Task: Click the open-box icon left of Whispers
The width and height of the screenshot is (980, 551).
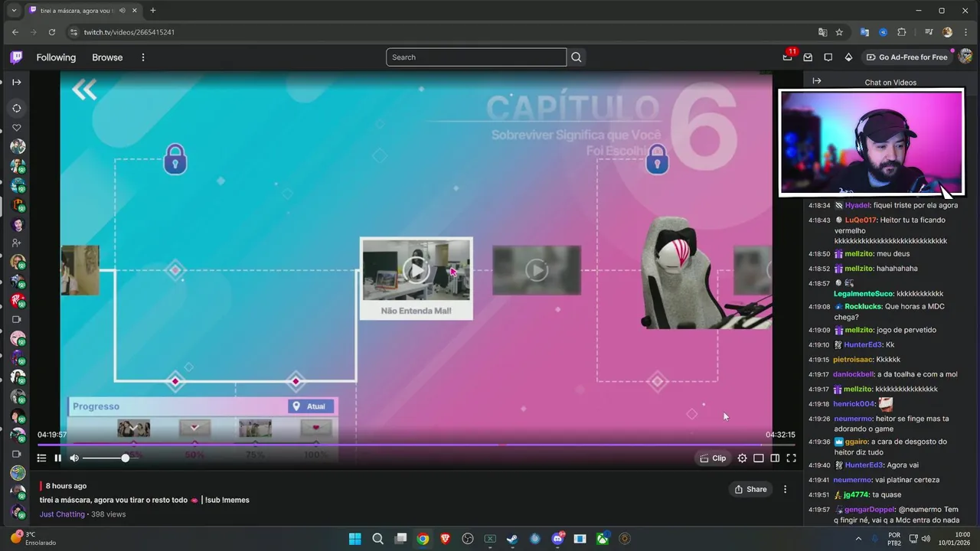Action: 808,57
